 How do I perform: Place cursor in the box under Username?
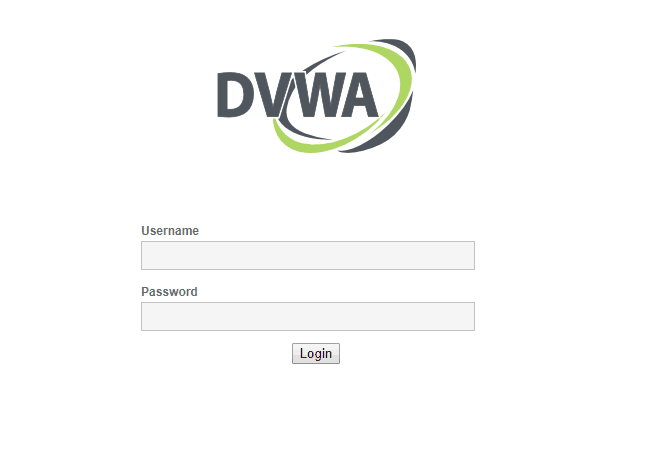coord(308,255)
